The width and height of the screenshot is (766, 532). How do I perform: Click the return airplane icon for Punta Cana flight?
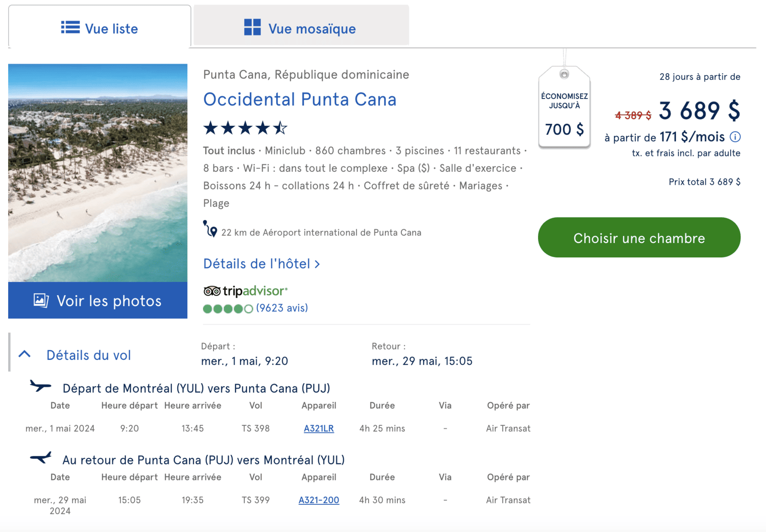(x=41, y=457)
